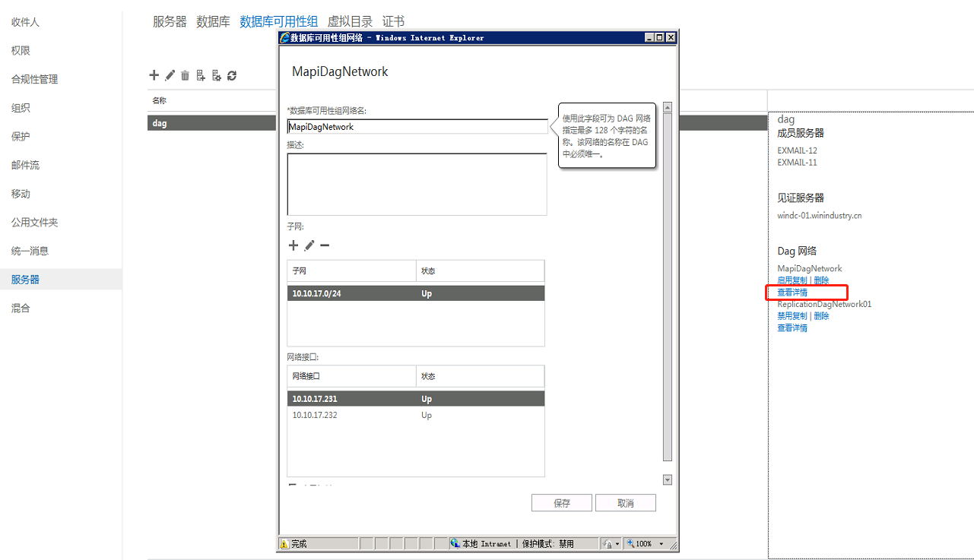Click 删除 link under MapiDagNetwork
Image resolution: width=974 pixels, height=560 pixels.
[x=821, y=280]
